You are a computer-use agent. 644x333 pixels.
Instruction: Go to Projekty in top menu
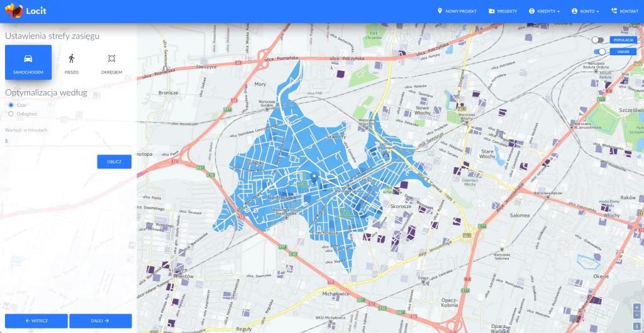(x=502, y=11)
